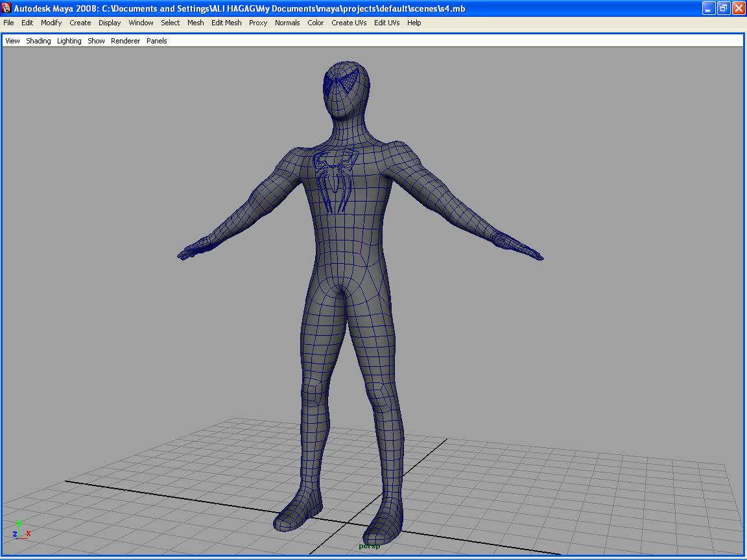The height and width of the screenshot is (560, 747).
Task: Open the Proxy menu
Action: 258,23
